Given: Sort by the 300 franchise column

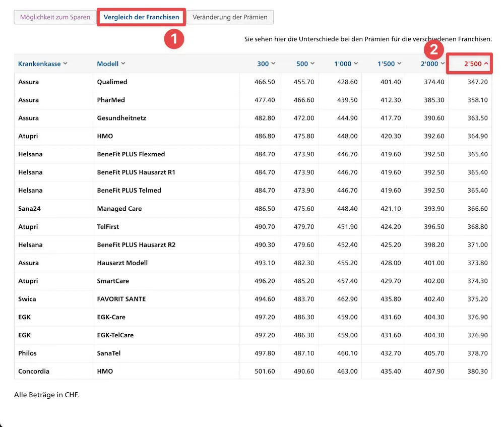Looking at the screenshot, I should pyautogui.click(x=266, y=64).
